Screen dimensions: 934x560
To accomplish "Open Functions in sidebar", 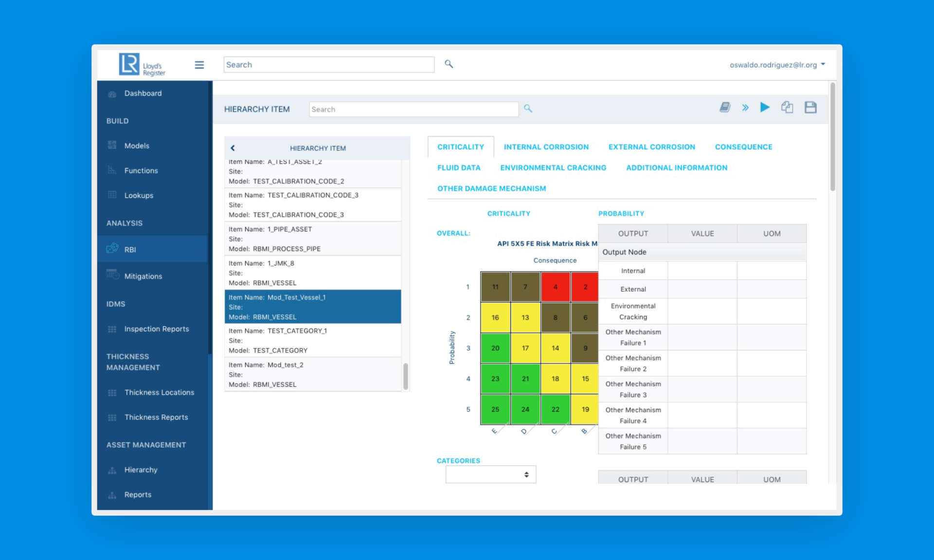I will [x=141, y=171].
